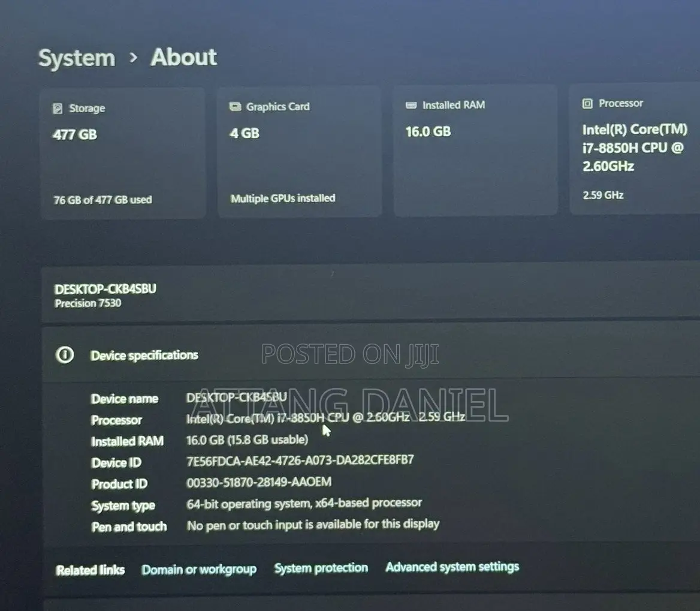Click the 'Related links' label
This screenshot has height=611, width=700.
coord(90,570)
